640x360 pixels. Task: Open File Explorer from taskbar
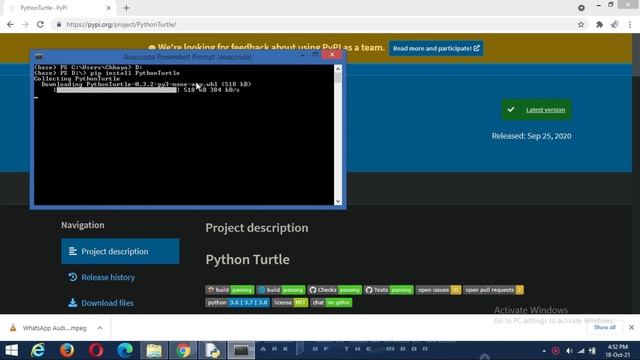(154, 351)
